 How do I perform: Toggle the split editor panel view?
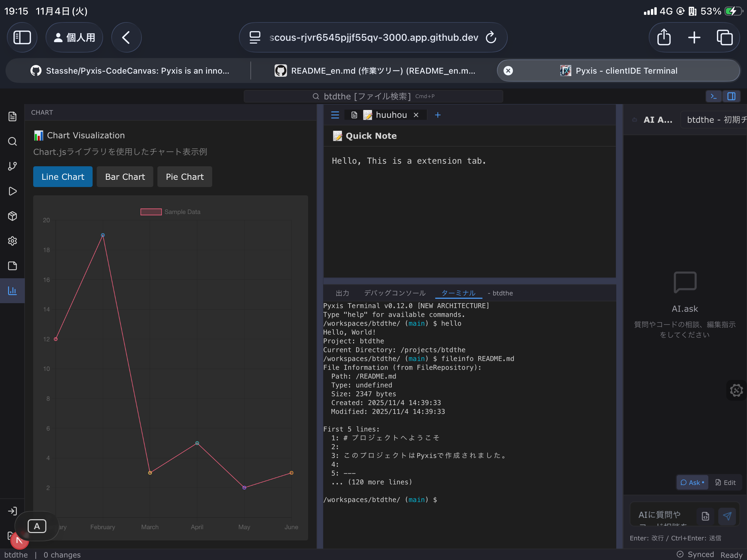[x=731, y=96]
